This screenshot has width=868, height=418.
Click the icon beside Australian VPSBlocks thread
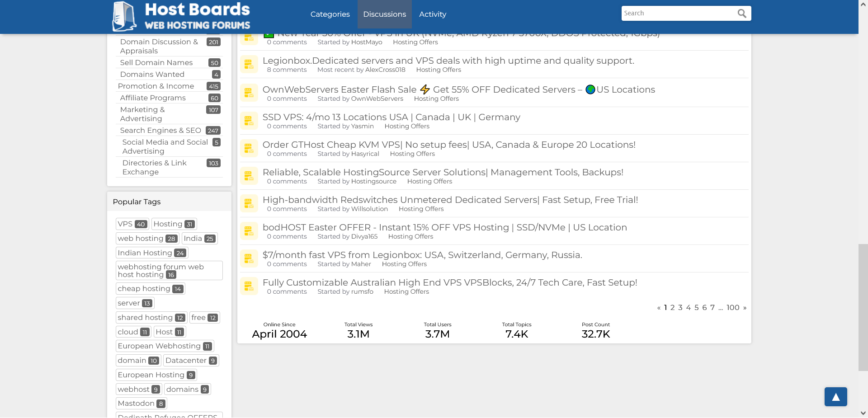click(x=249, y=286)
